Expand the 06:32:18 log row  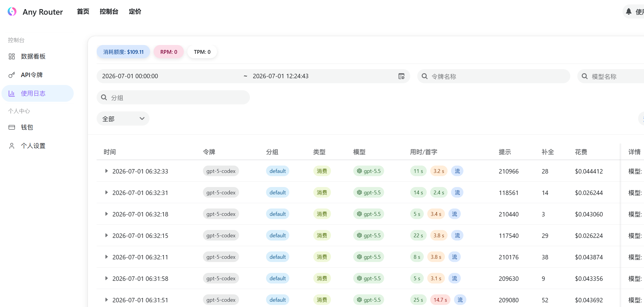(106, 214)
